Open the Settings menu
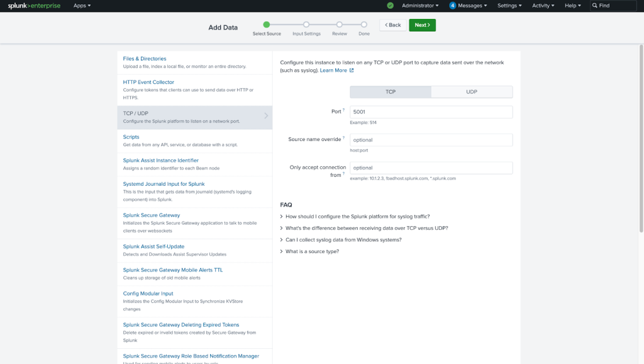 point(509,6)
